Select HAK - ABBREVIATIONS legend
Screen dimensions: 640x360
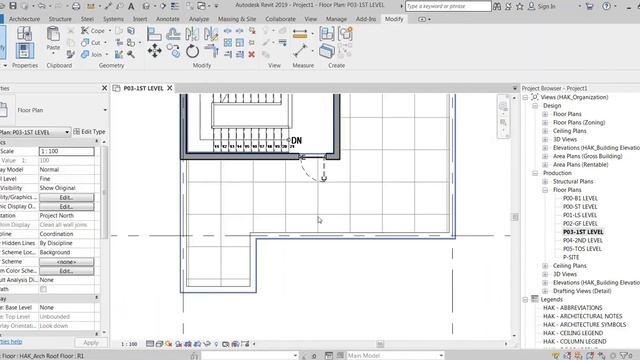pos(573,308)
